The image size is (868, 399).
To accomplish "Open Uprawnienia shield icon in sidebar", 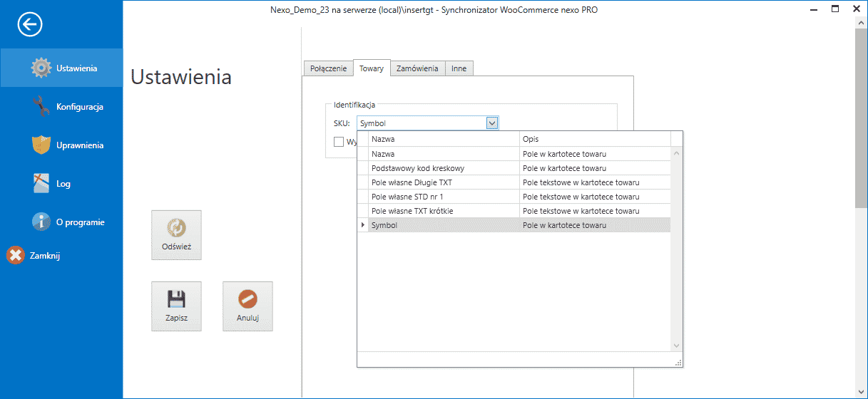I will pyautogui.click(x=41, y=145).
